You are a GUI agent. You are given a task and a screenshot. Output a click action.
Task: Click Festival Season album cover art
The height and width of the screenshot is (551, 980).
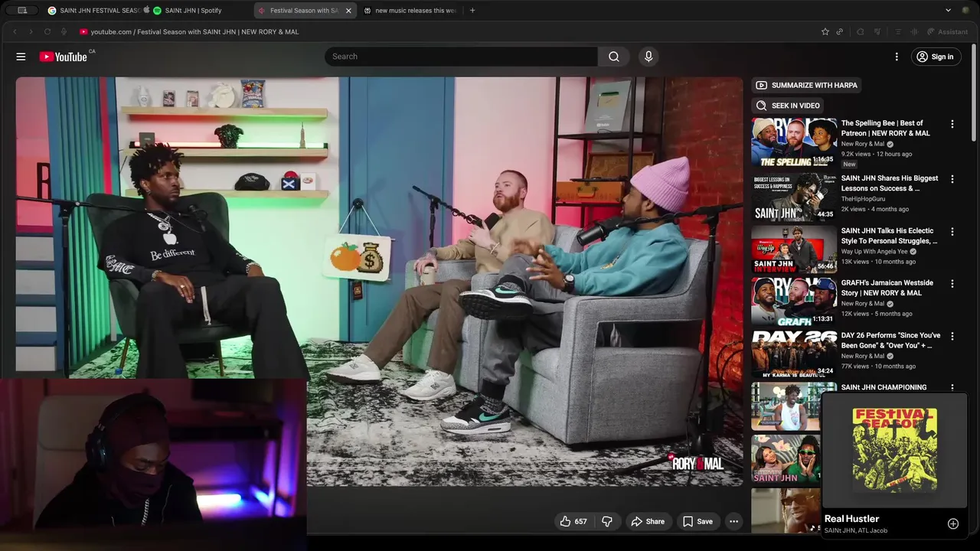(895, 450)
